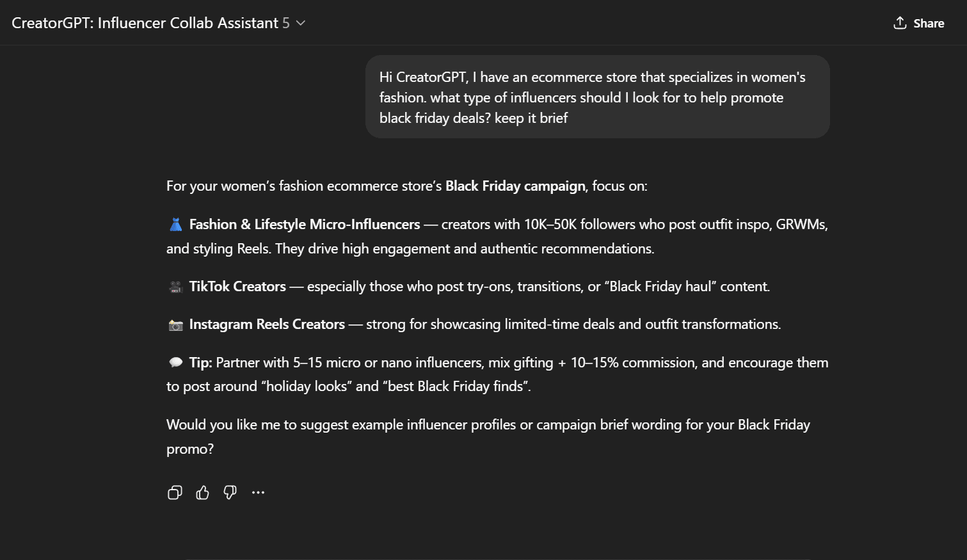Give the response a thumbs up
The width and height of the screenshot is (967, 560).
[x=202, y=492]
